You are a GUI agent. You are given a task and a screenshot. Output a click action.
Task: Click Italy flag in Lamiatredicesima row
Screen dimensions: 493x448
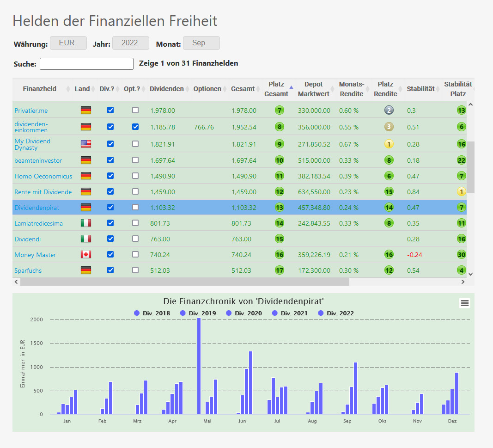click(86, 223)
